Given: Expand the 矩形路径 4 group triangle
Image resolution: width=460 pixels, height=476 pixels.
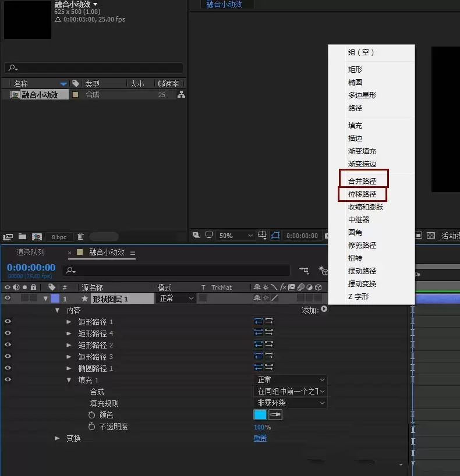Looking at the screenshot, I should (69, 333).
